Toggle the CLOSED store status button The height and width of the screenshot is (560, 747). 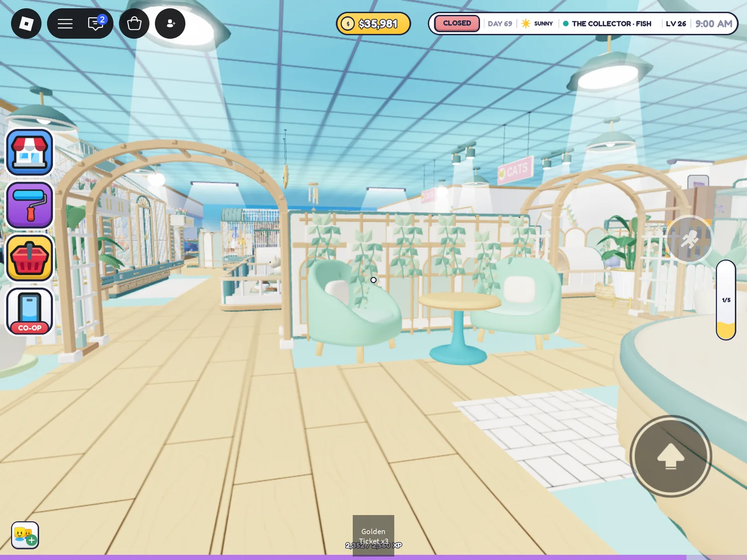click(457, 23)
